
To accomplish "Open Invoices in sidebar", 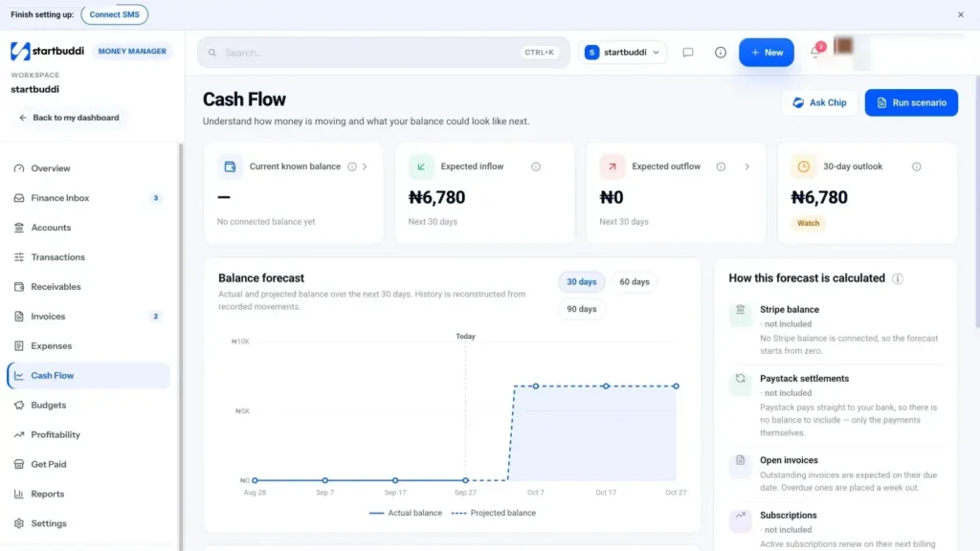I will [88, 316].
